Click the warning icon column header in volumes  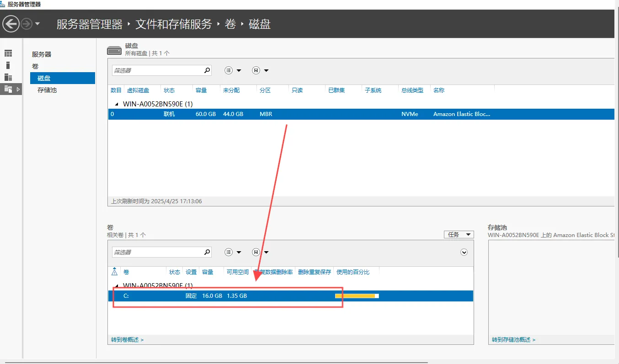tap(114, 272)
